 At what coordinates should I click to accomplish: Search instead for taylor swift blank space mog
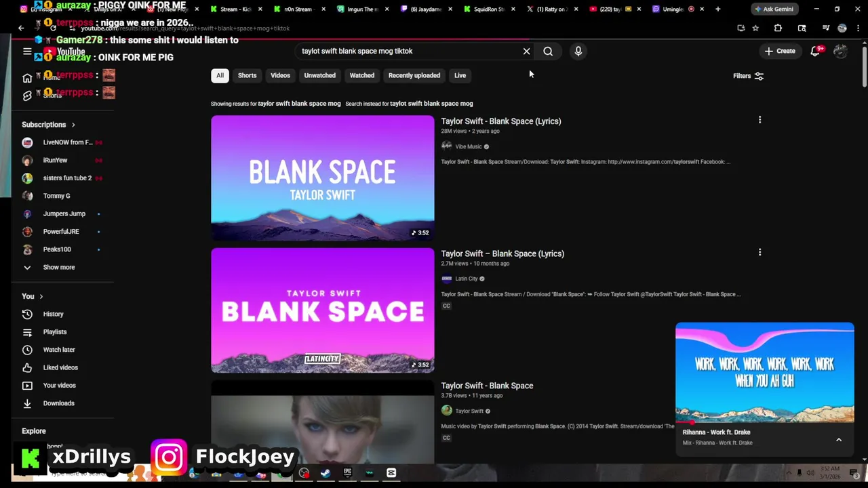click(431, 104)
